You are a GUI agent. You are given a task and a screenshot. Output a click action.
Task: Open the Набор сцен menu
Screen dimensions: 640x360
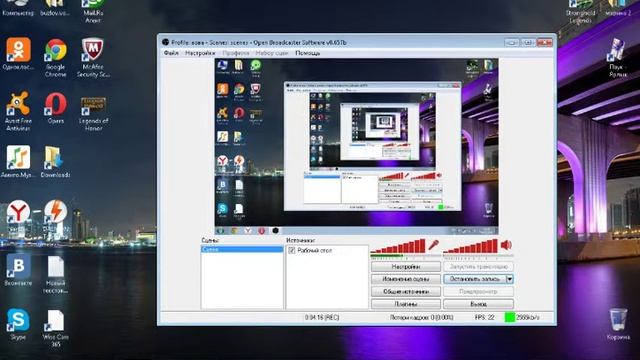272,53
